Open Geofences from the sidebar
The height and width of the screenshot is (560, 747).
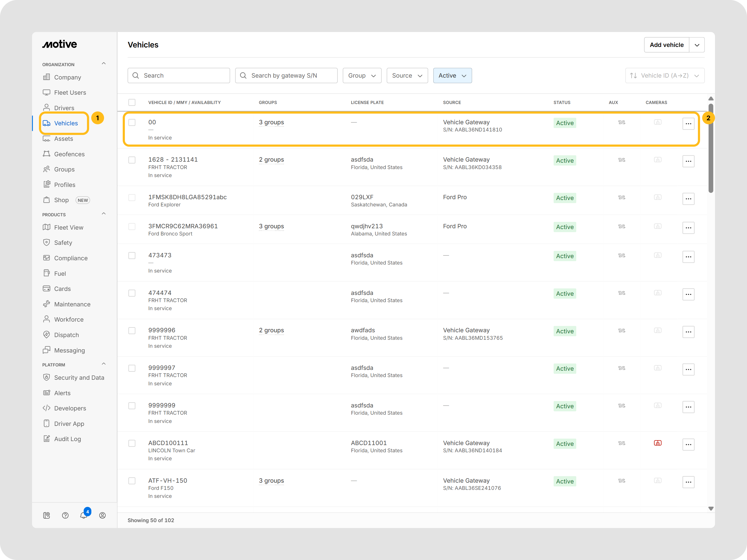(x=69, y=154)
